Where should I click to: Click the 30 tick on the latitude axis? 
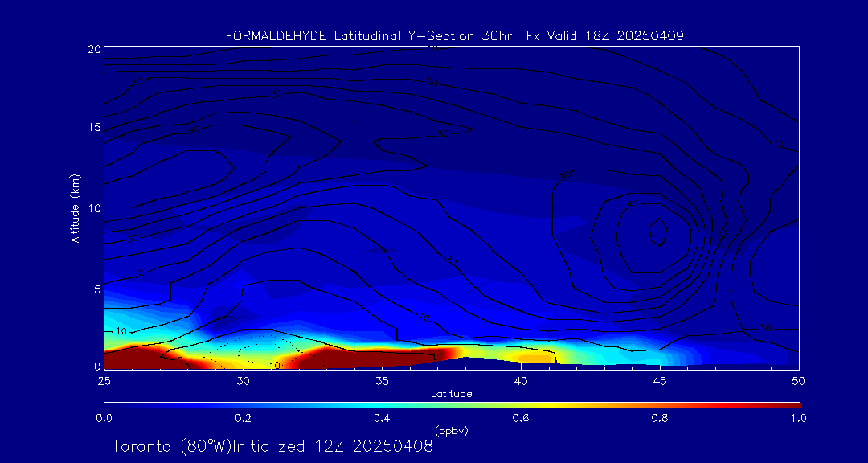[x=243, y=381]
